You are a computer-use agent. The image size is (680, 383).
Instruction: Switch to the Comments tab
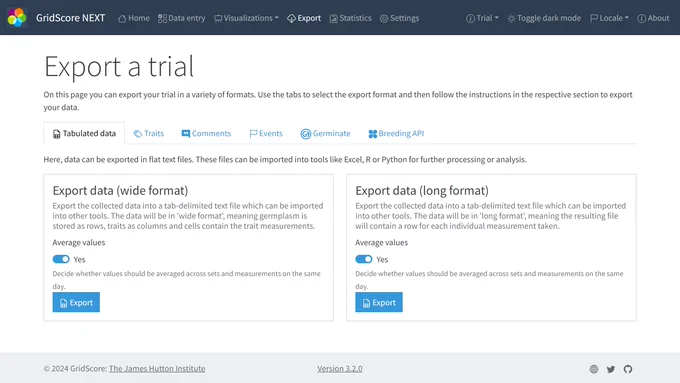206,133
